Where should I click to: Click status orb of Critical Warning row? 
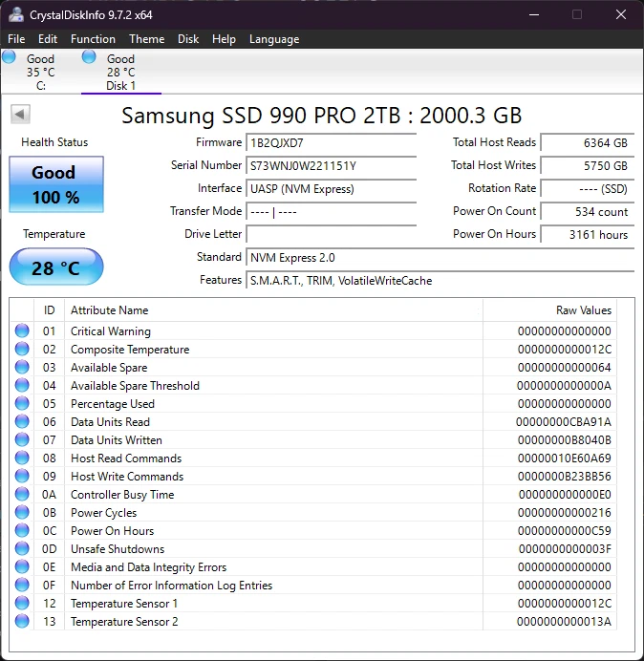[22, 330]
